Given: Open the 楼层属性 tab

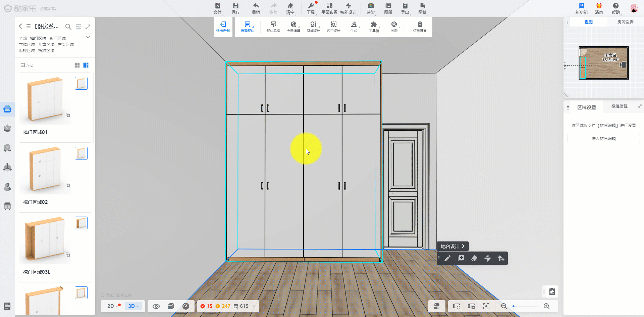Looking at the screenshot, I should tap(619, 106).
